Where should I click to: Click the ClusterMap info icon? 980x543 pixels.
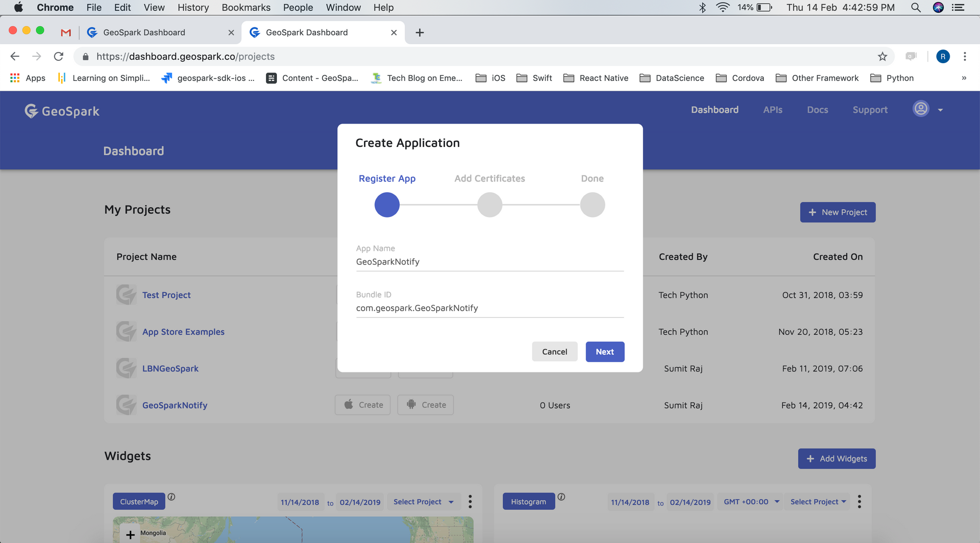point(171,496)
